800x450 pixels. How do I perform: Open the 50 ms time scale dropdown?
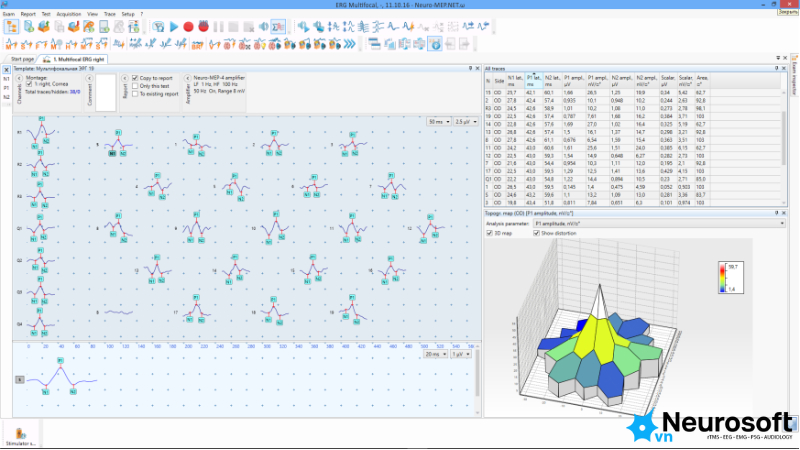[x=439, y=122]
